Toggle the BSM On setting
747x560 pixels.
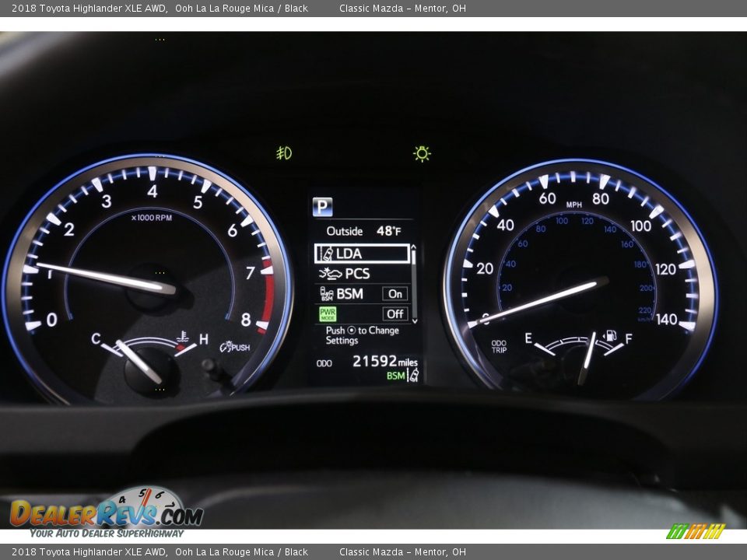point(395,294)
